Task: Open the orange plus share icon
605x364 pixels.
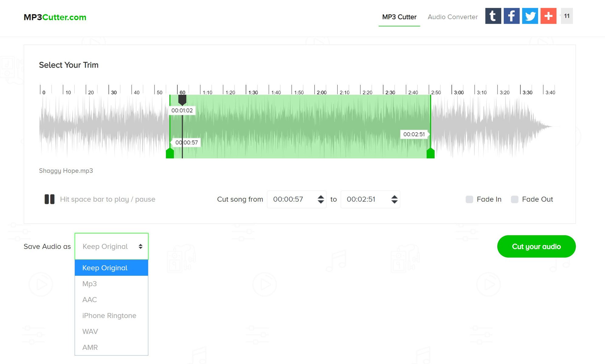Action: (549, 16)
